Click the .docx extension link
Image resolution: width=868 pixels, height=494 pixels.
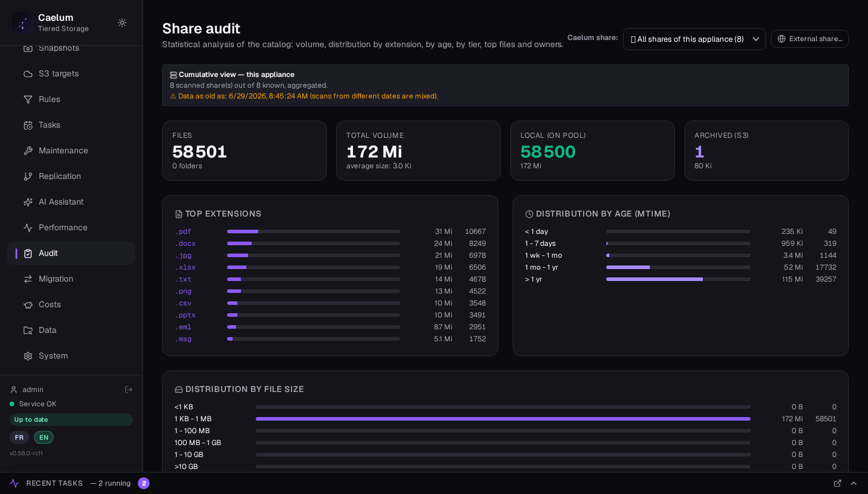coord(185,243)
